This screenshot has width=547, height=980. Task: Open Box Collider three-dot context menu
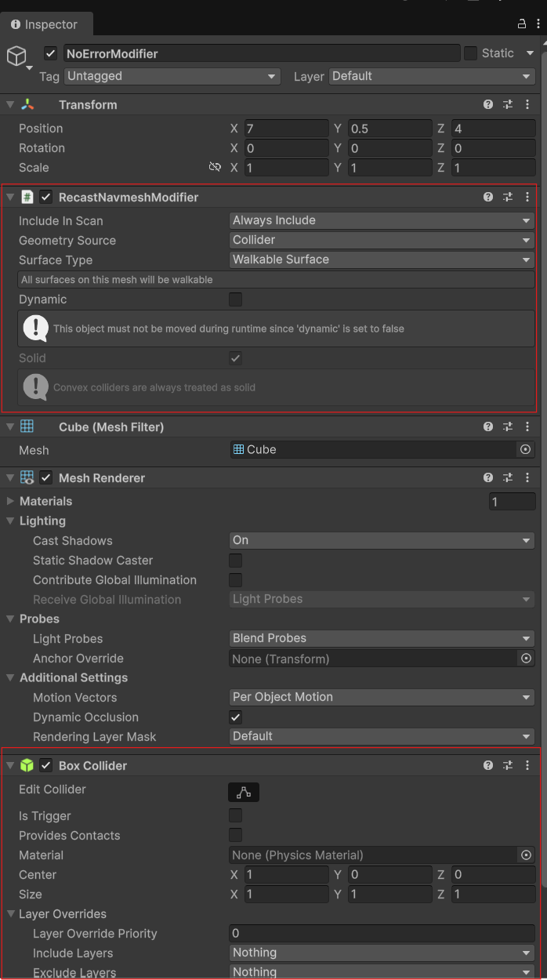(x=527, y=765)
